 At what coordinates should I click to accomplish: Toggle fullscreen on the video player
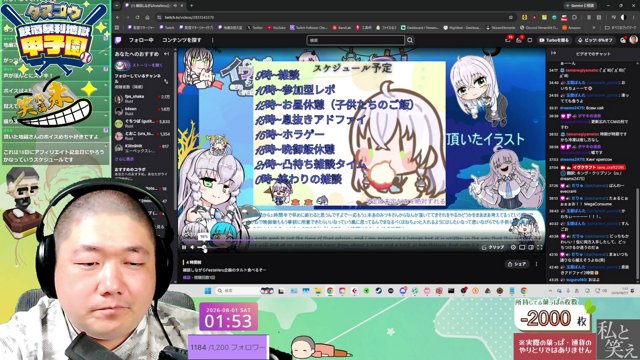point(540,247)
